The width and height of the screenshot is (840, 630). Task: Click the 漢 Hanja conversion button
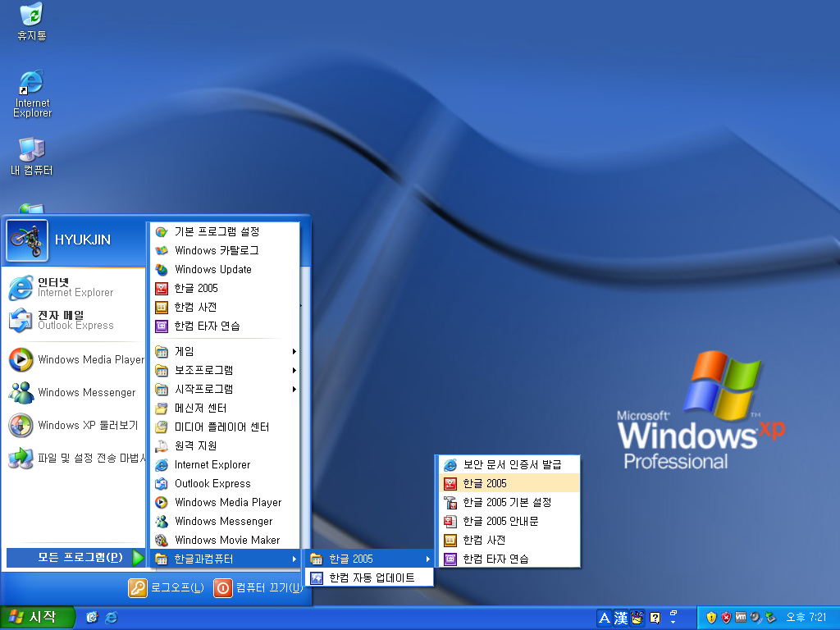coord(620,619)
